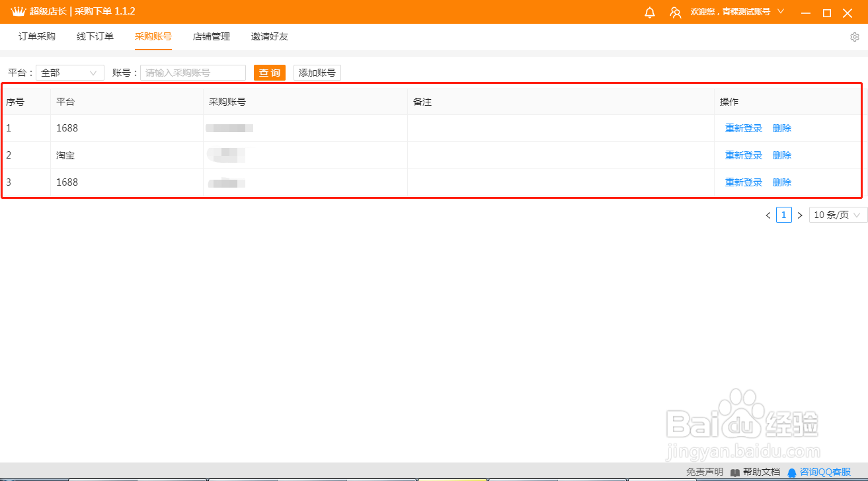Click the QQ penguin icon
The width and height of the screenshot is (868, 481).
[x=792, y=472]
